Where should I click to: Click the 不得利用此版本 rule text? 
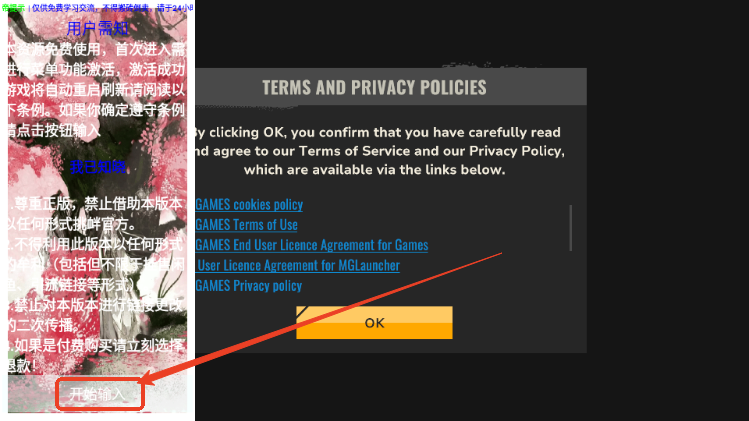[96, 264]
